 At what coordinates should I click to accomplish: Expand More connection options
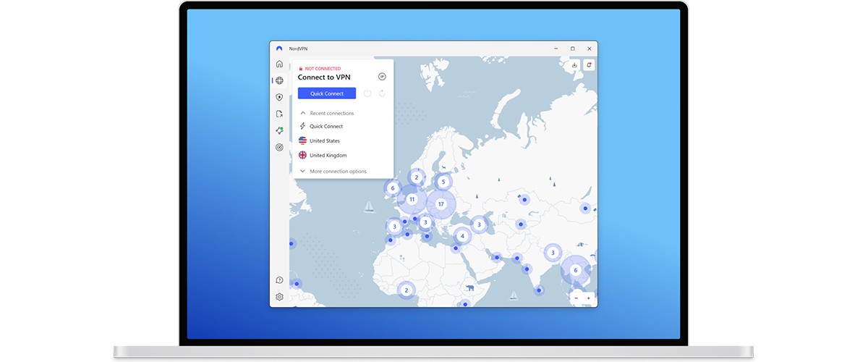point(333,172)
